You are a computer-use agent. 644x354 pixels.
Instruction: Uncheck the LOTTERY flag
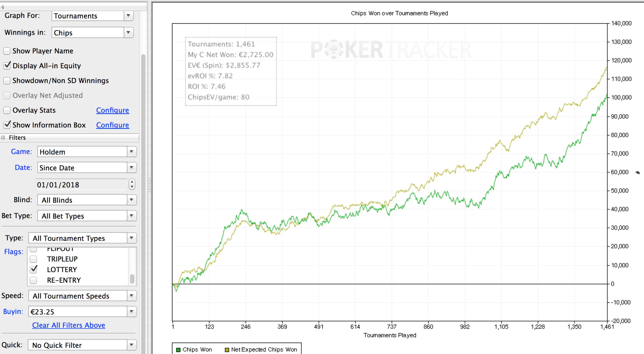tap(34, 269)
